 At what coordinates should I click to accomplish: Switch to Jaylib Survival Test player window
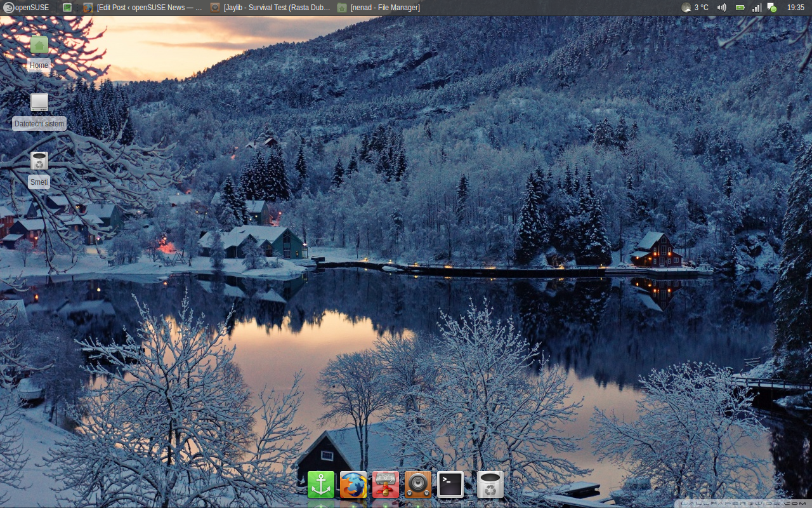(270, 8)
